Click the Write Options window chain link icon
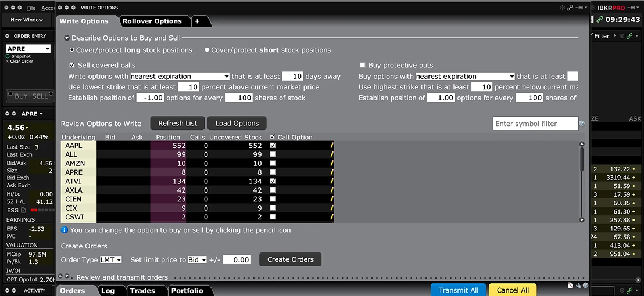 (570, 8)
